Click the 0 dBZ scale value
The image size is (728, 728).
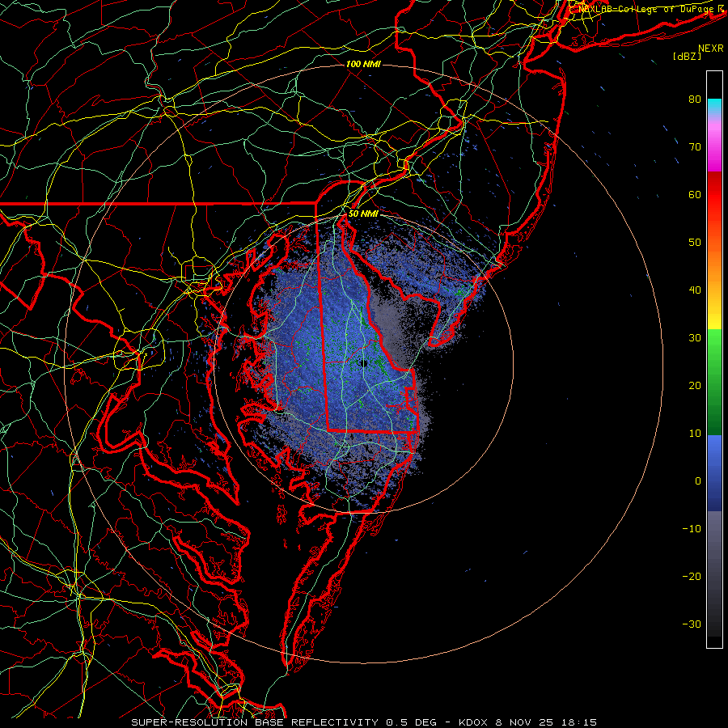pos(698,481)
